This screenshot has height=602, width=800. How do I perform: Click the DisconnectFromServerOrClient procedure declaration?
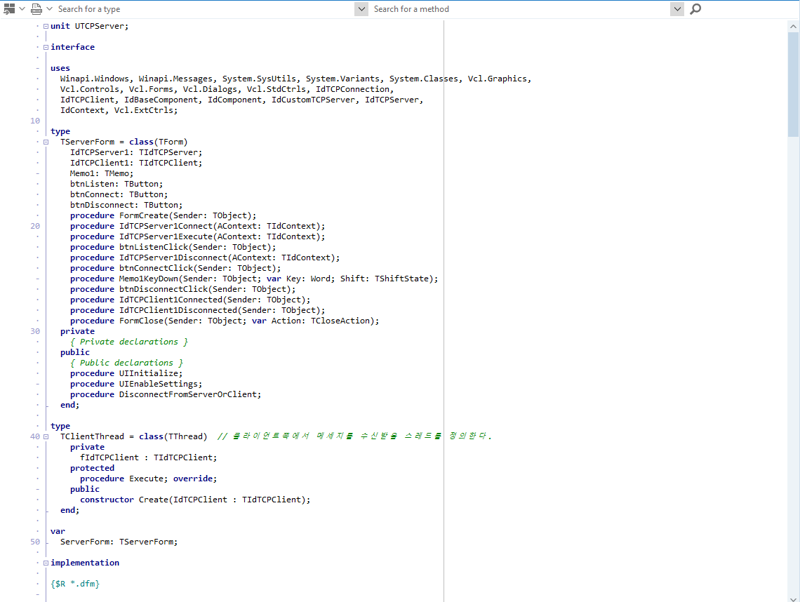click(x=165, y=394)
